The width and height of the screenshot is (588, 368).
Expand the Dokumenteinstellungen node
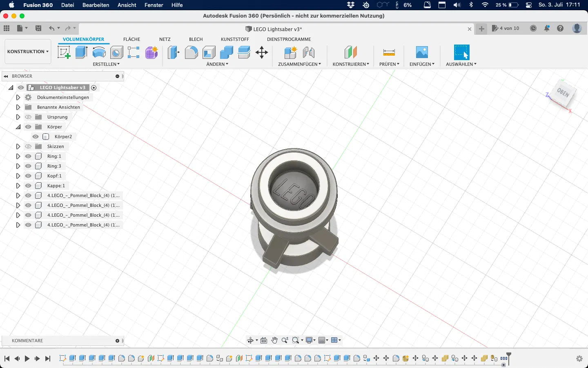18,97
